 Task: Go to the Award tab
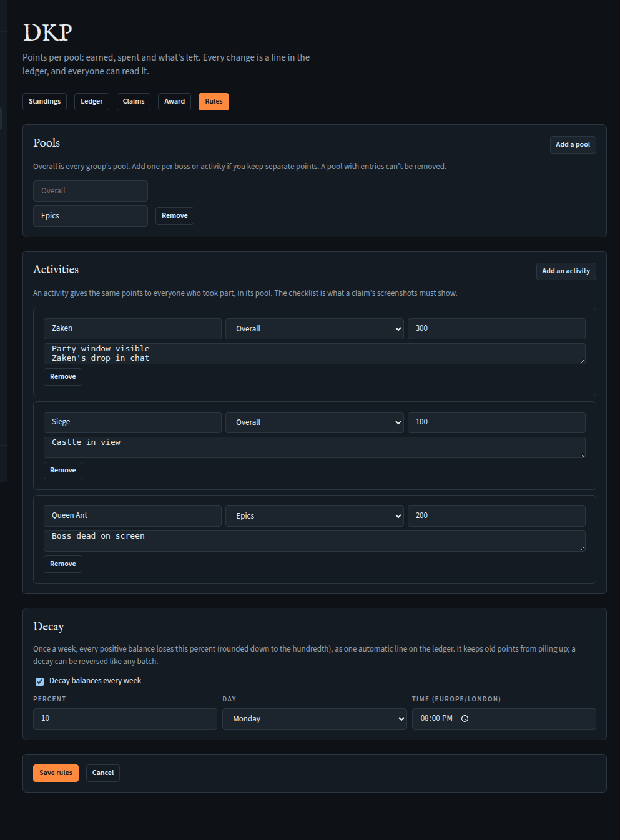pos(174,102)
